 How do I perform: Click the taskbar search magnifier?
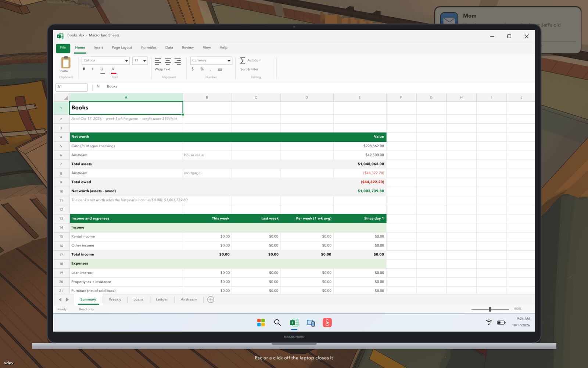[277, 323]
